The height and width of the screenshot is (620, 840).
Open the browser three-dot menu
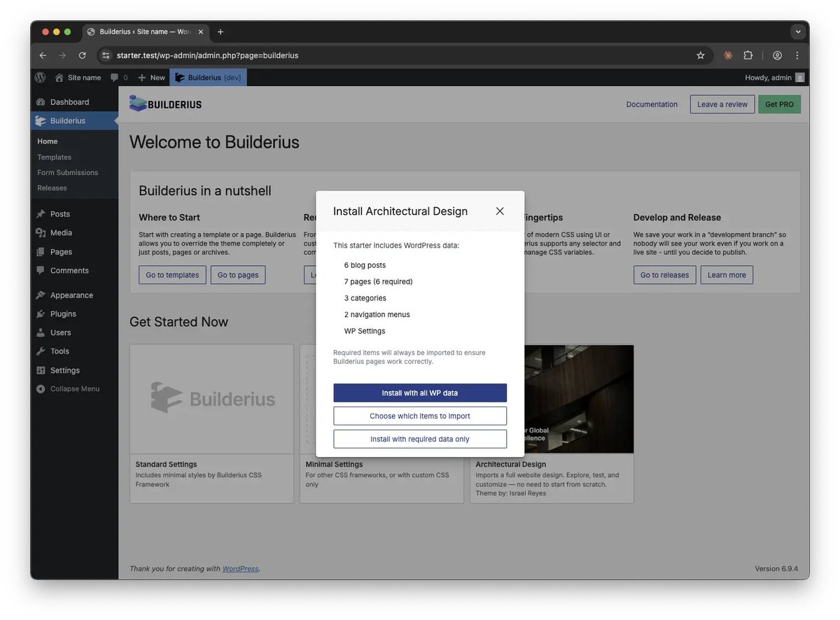(797, 55)
